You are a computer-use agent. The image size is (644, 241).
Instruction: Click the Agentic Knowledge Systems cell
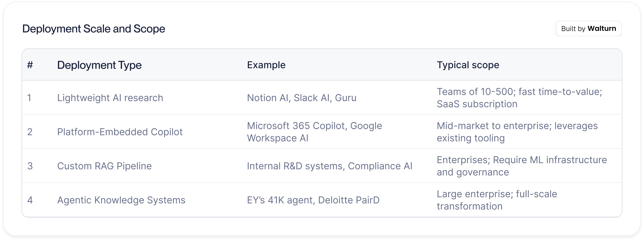pos(121,200)
